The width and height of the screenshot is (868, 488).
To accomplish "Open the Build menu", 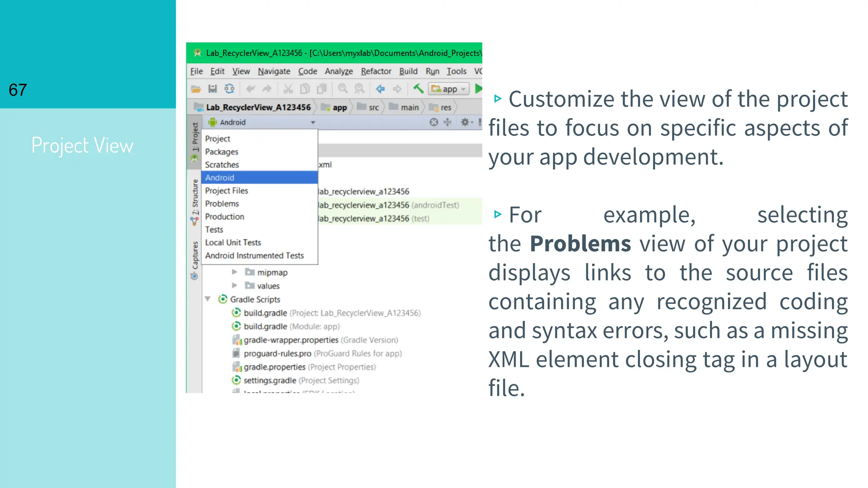I will coord(408,71).
